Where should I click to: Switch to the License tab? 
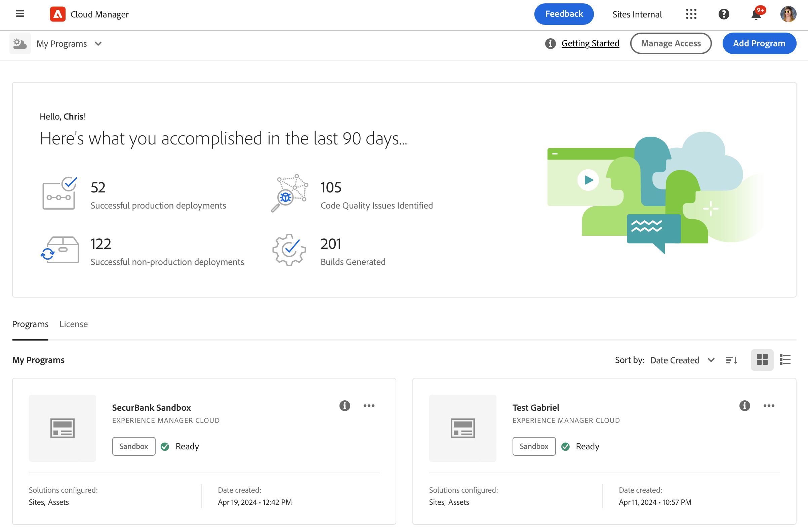click(x=73, y=324)
